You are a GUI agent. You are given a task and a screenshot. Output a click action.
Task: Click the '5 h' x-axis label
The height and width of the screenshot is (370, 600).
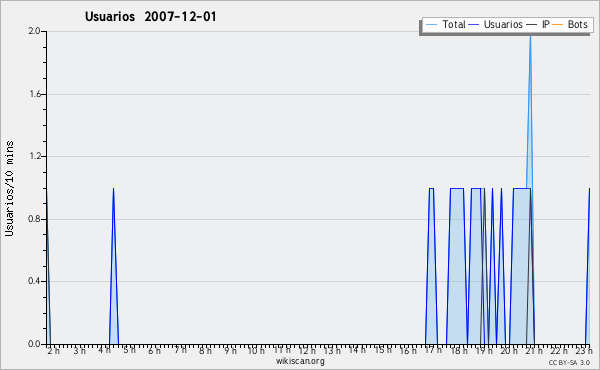pos(129,350)
